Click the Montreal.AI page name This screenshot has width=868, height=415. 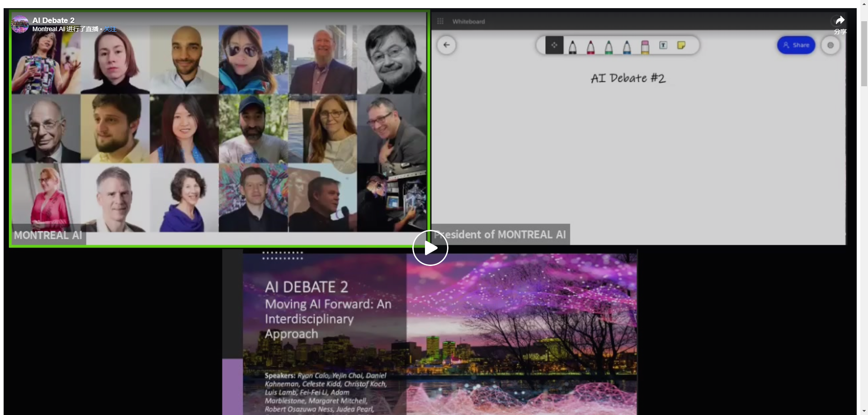click(48, 29)
